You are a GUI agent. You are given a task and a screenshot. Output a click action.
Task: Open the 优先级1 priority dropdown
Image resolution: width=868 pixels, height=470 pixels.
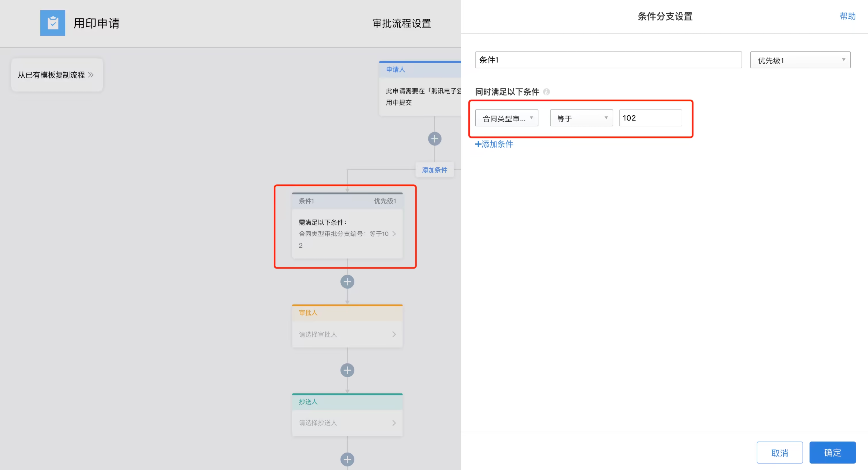click(x=800, y=60)
